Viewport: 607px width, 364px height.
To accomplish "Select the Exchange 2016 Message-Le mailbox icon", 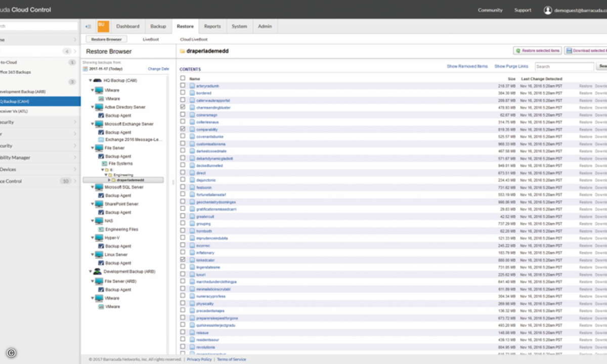I will (x=101, y=140).
